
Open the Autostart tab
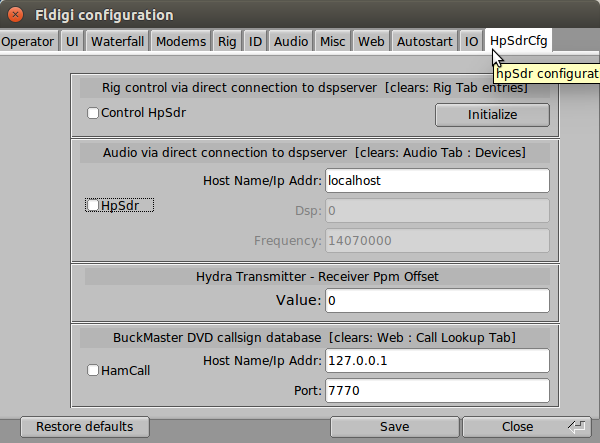coord(423,41)
